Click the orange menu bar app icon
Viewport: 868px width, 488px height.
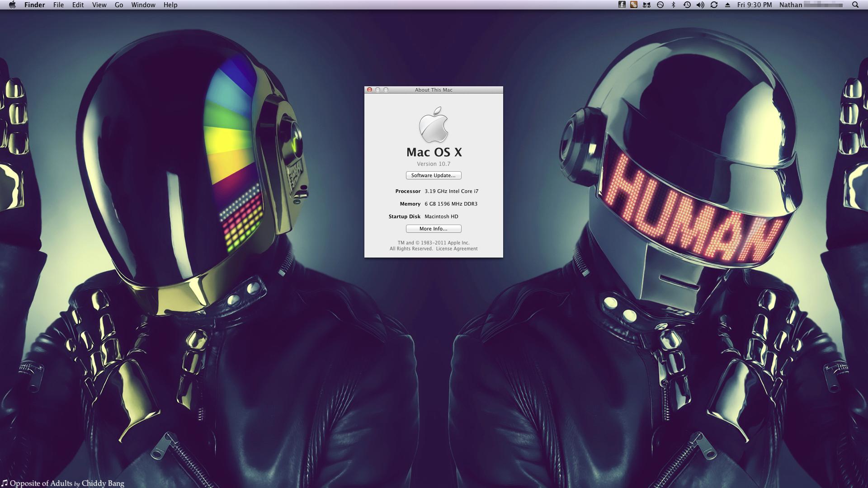(x=634, y=5)
